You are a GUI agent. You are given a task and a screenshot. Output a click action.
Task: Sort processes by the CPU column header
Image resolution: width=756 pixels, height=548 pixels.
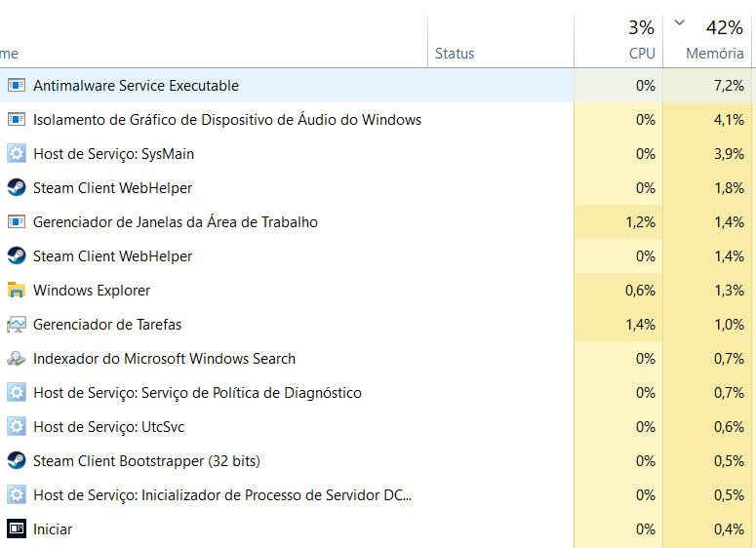pyautogui.click(x=618, y=42)
